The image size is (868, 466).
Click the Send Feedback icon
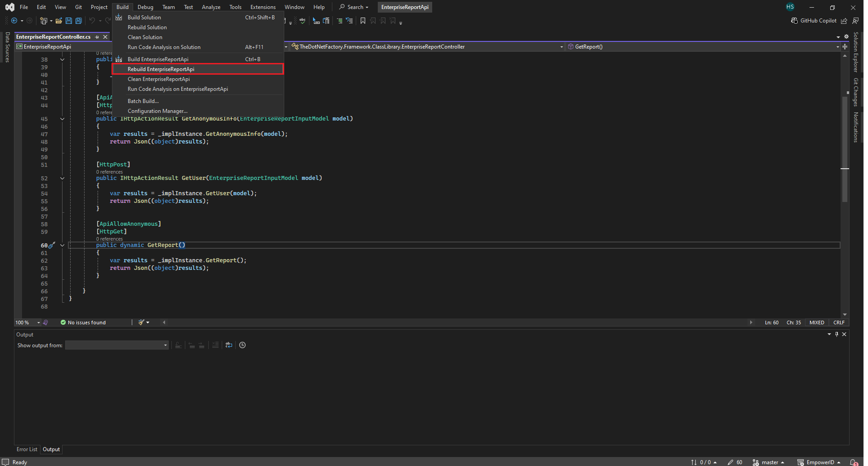pyautogui.click(x=855, y=21)
